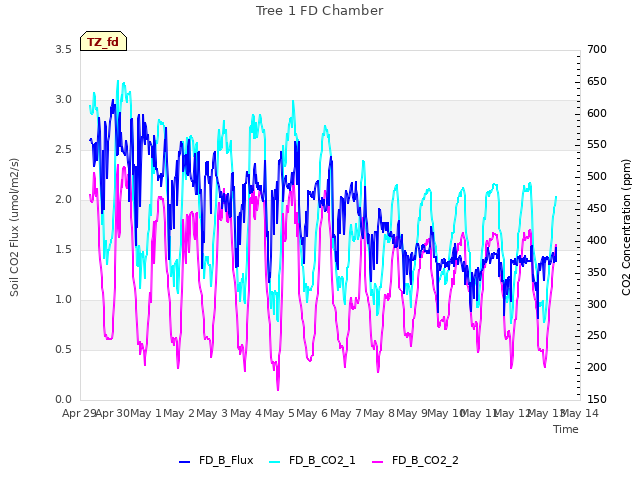Click the May 4 date label
This screenshot has width=640, height=480.
tap(246, 413)
